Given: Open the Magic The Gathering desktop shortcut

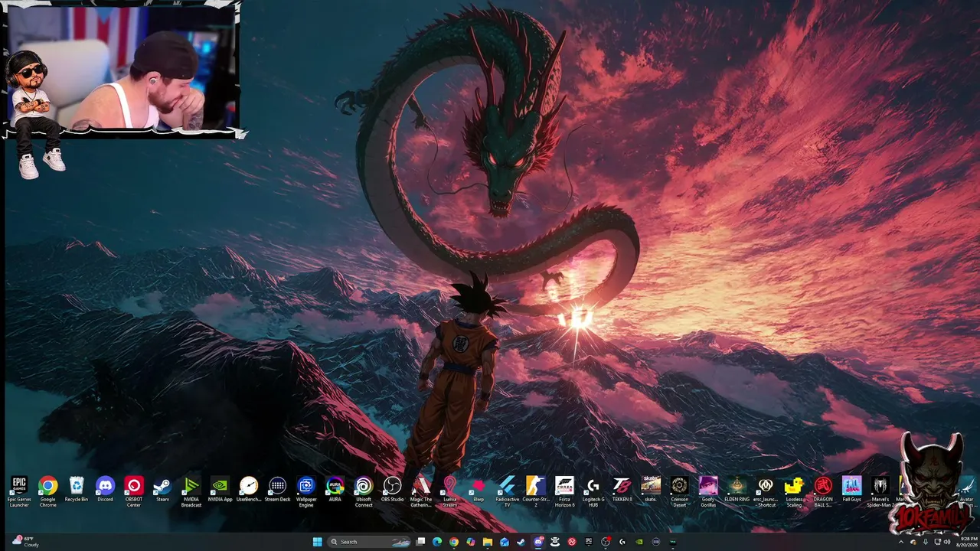Looking at the screenshot, I should [x=421, y=491].
